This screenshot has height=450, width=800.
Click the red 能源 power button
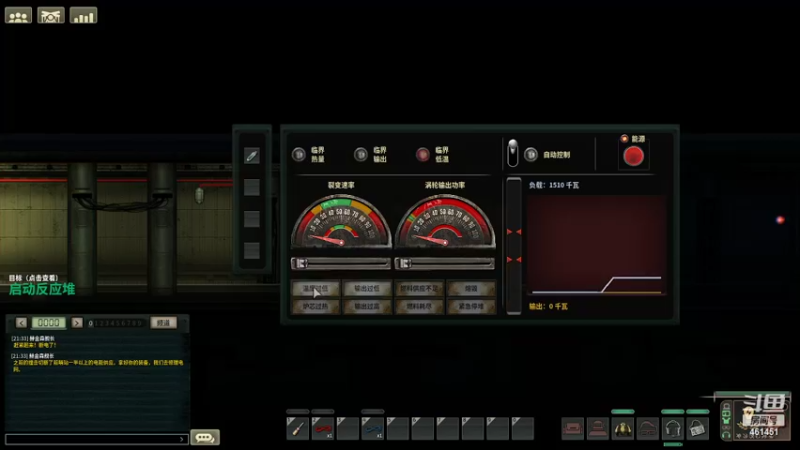tap(634, 156)
